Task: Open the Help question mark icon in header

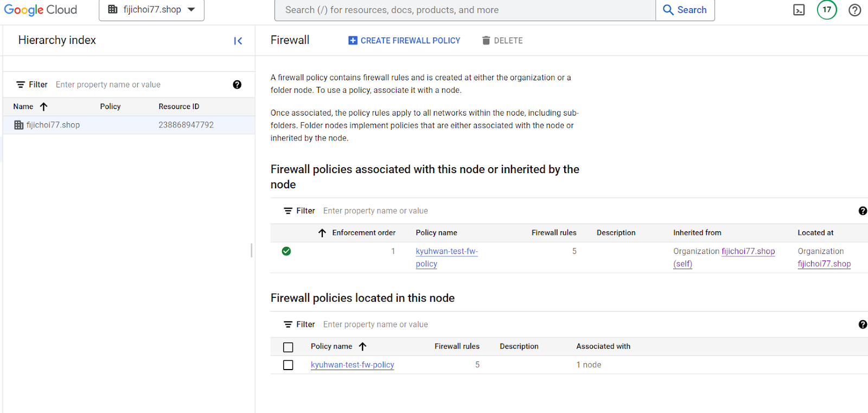Action: (854, 10)
